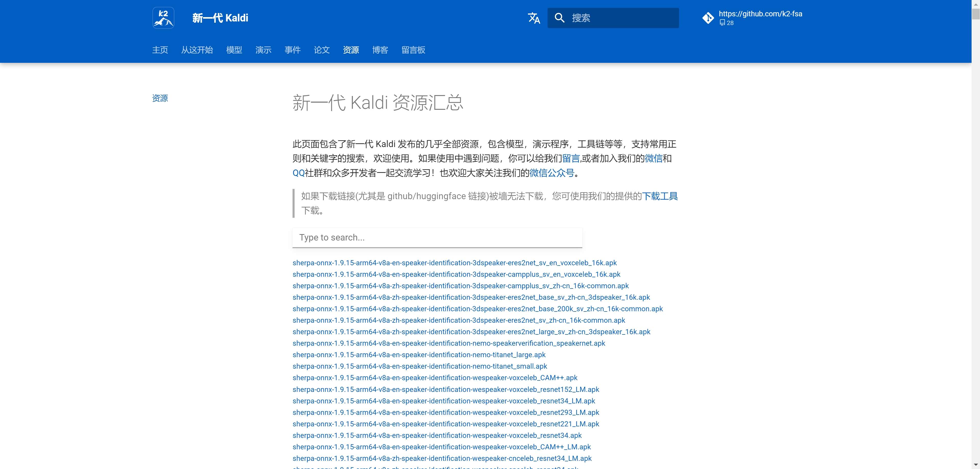Screen dimensions: 980x469
Task: Click the k2 mountain logo icon
Action: [x=163, y=18]
